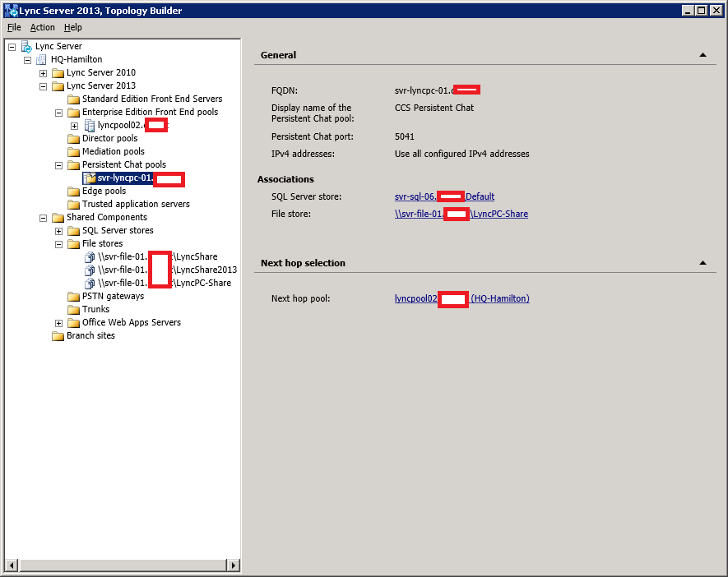Click the LyncShare file store icon
The image size is (728, 577).
coord(90,257)
